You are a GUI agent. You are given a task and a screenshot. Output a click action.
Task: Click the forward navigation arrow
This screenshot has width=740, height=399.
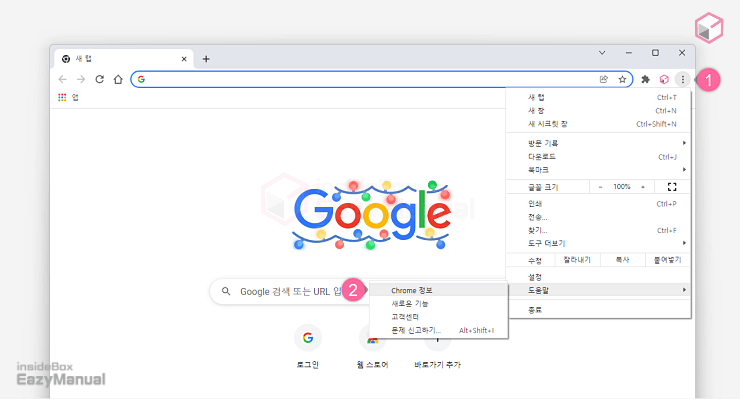81,79
